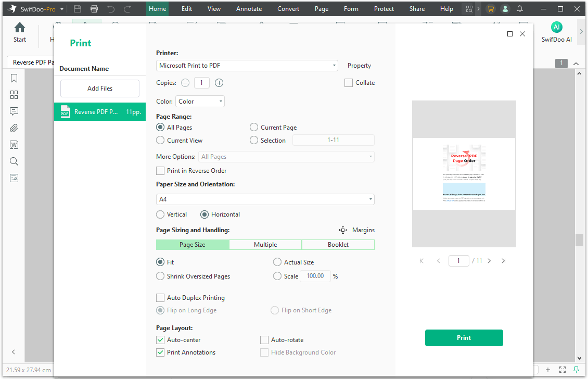The width and height of the screenshot is (588, 379).
Task: Select the Current Page radio button
Action: pyautogui.click(x=254, y=127)
